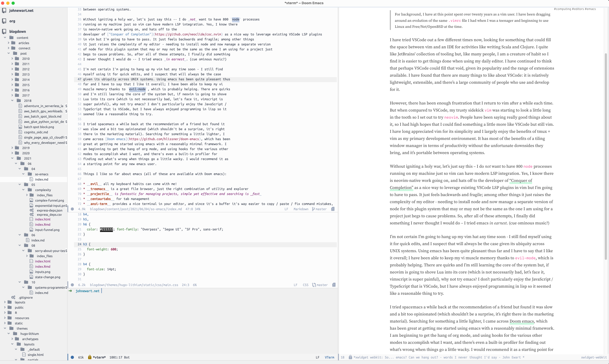The image size is (609, 364).
Task: Click the xwidget-webkit mode label
Action: click(594, 357)
